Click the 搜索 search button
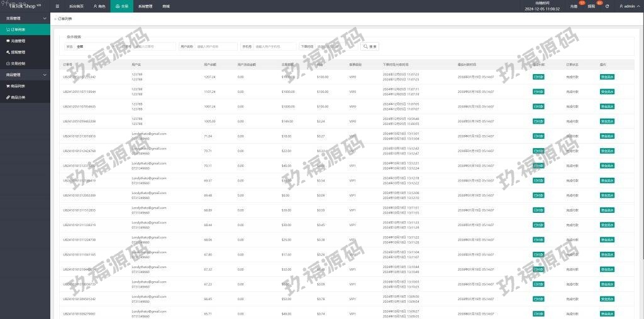The width and height of the screenshot is (644, 319). tap(370, 46)
